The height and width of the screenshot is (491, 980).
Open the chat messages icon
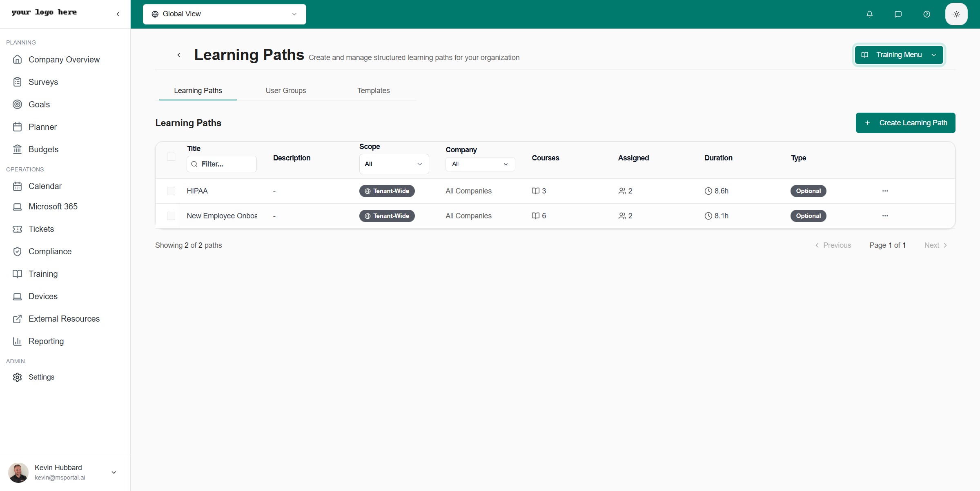pyautogui.click(x=898, y=14)
